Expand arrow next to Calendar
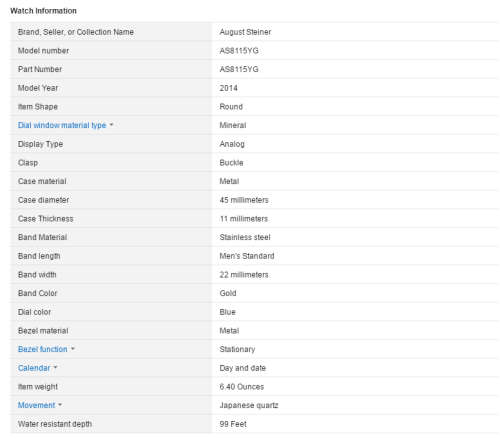 (x=55, y=368)
